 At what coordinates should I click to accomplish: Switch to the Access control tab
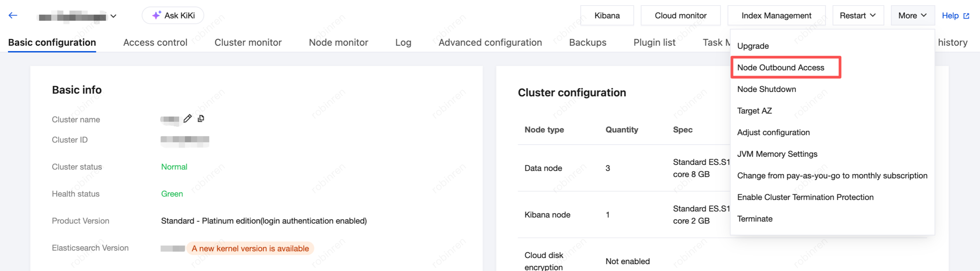(x=155, y=42)
